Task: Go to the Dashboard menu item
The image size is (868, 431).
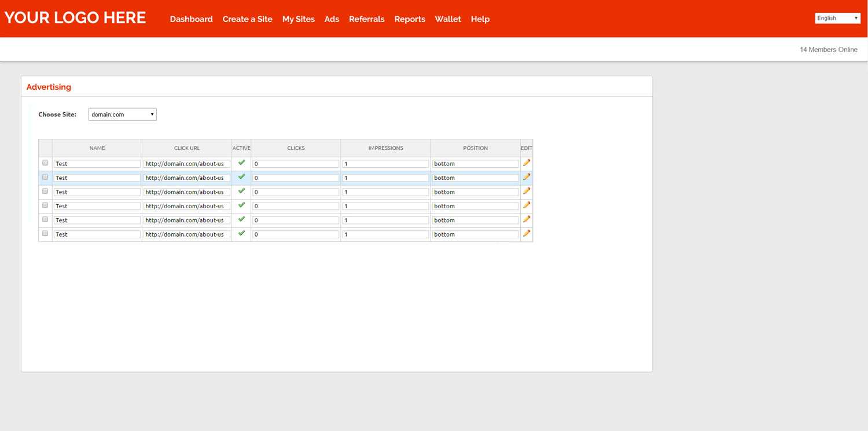Action: [x=192, y=19]
